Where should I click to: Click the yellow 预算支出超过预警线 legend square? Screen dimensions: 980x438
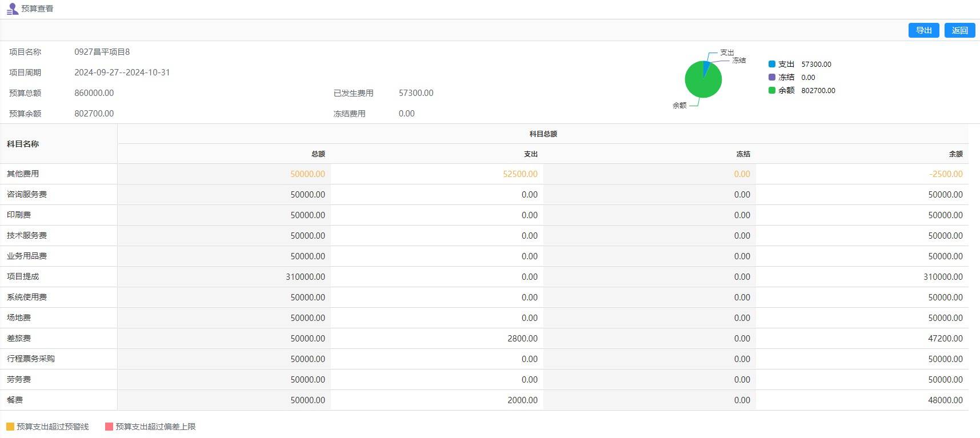[x=10, y=427]
